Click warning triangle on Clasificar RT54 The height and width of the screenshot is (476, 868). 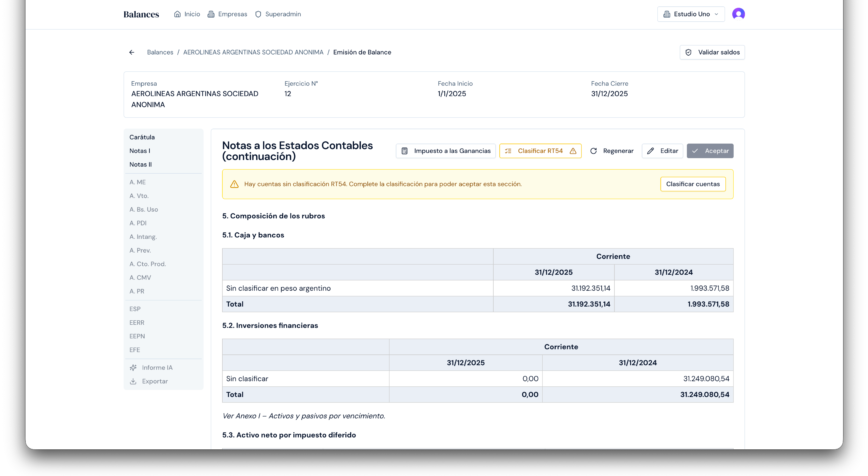573,151
